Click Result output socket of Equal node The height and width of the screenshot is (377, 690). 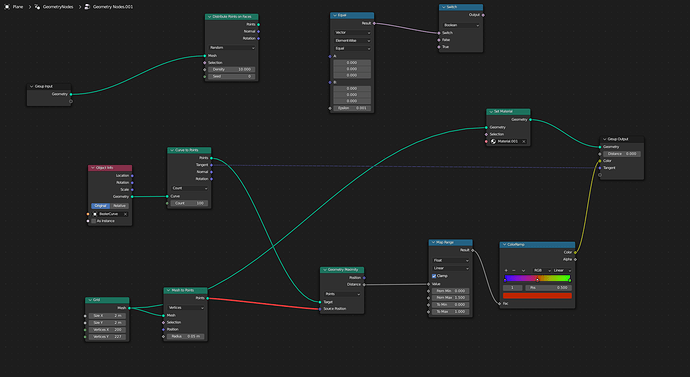pyautogui.click(x=374, y=23)
